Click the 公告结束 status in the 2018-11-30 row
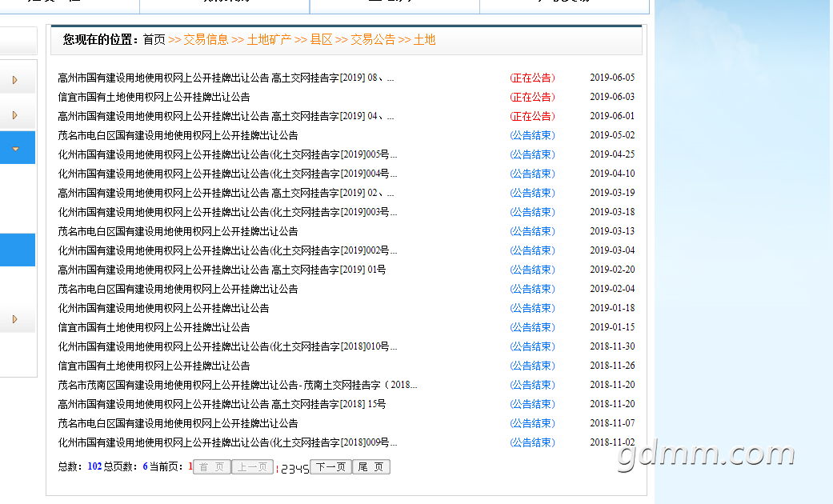833x504 pixels. [x=532, y=346]
